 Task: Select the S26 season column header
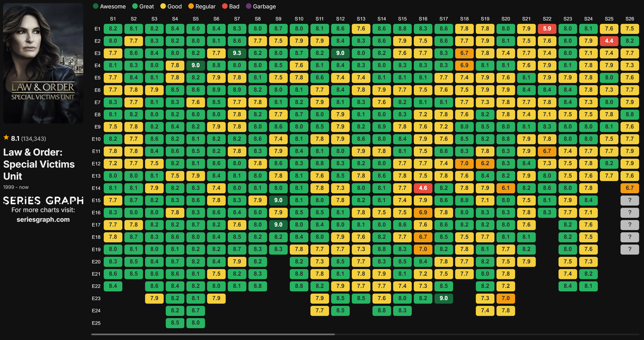(x=630, y=19)
